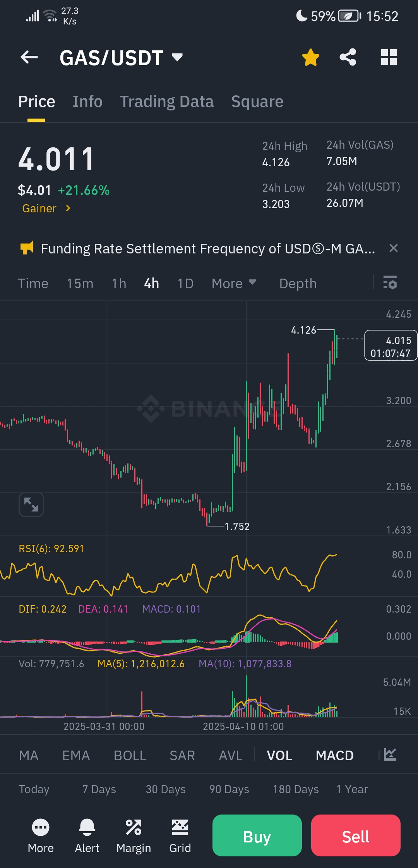Toggle the MA indicator
The width and height of the screenshot is (418, 868).
pyautogui.click(x=29, y=756)
